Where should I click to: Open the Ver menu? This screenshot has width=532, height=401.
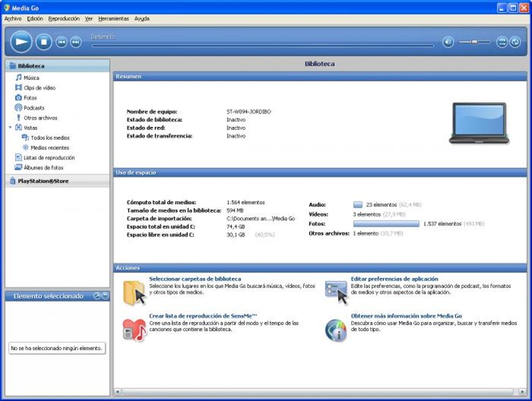click(x=89, y=19)
